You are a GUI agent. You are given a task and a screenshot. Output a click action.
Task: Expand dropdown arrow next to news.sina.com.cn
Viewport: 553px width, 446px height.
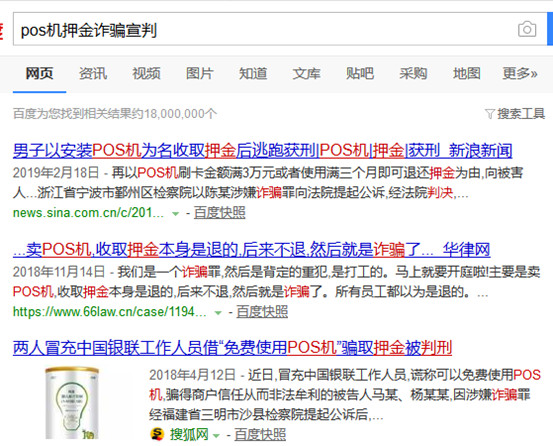point(175,214)
